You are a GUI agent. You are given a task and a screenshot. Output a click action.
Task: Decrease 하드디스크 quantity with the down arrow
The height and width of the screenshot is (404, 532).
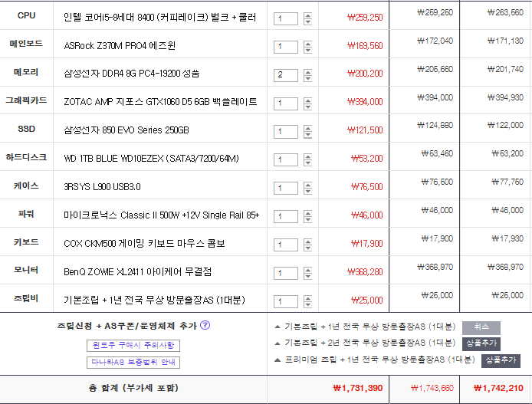pyautogui.click(x=307, y=163)
